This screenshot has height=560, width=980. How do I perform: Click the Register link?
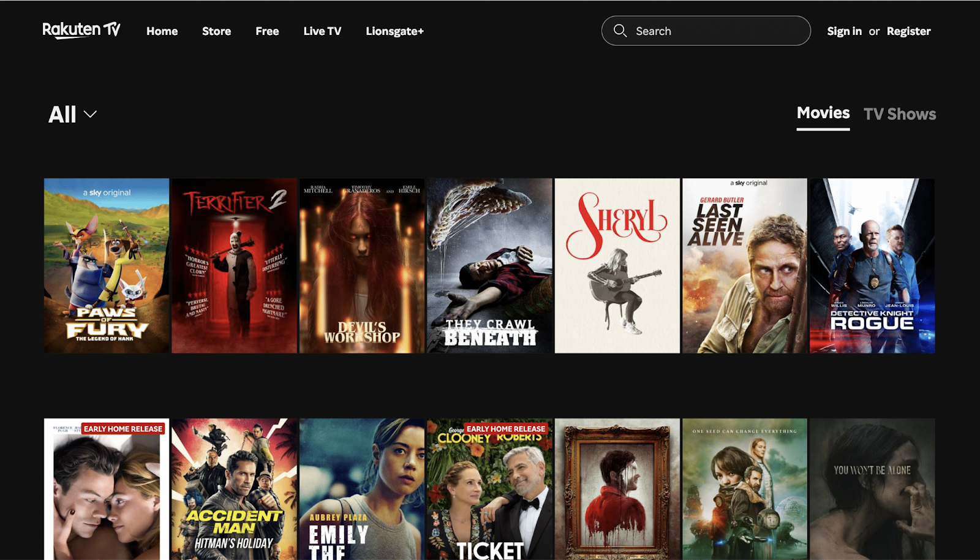(x=908, y=31)
